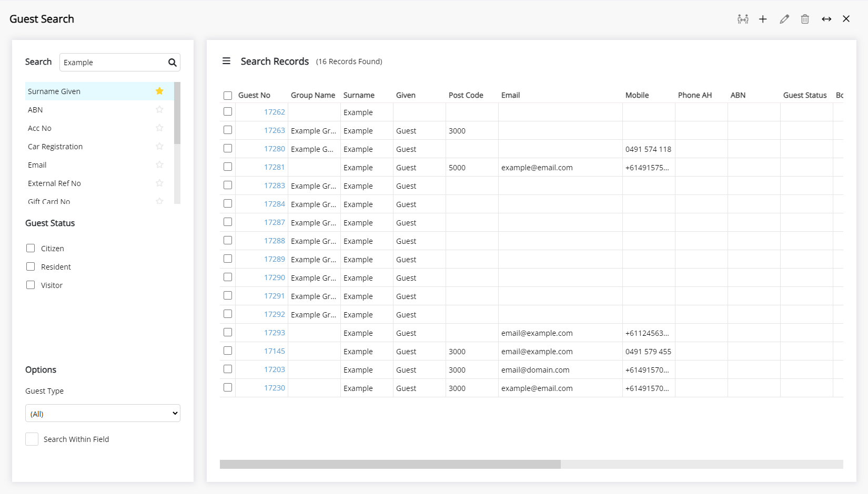The image size is (868, 494).
Task: Sort by Email column header
Action: (510, 95)
